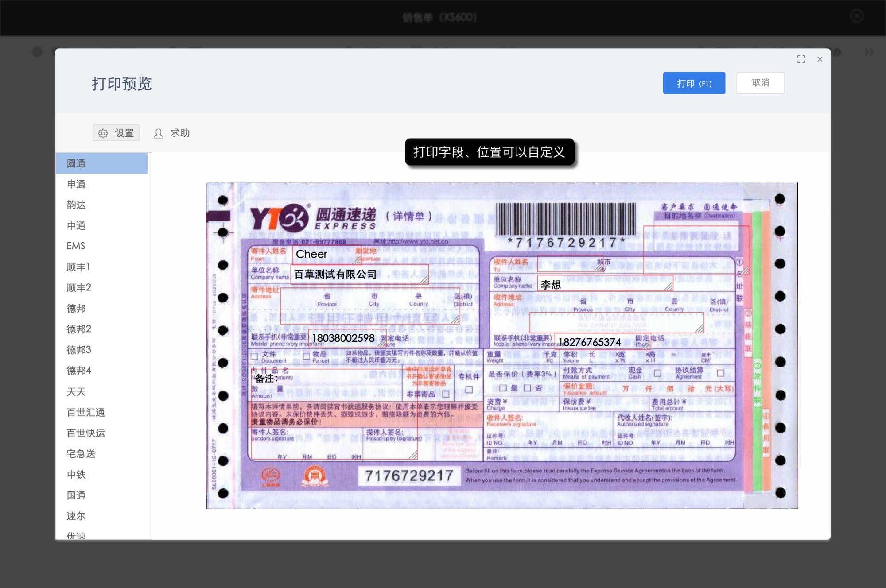Image resolution: width=886 pixels, height=588 pixels.
Task: Click the company field 百草测试有限公司
Action: 359,274
